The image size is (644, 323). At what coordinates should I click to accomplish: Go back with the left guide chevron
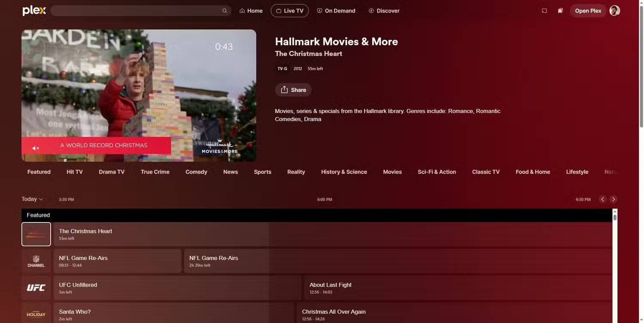[602, 199]
